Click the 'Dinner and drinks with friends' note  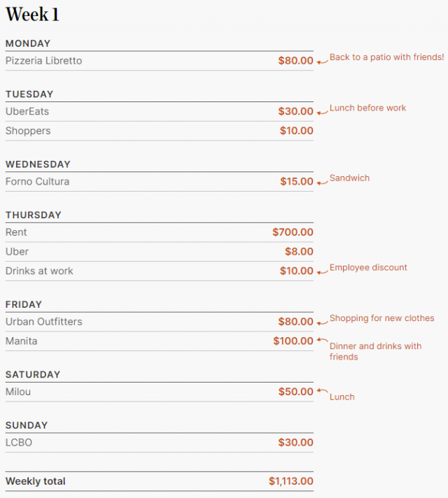tap(375, 351)
